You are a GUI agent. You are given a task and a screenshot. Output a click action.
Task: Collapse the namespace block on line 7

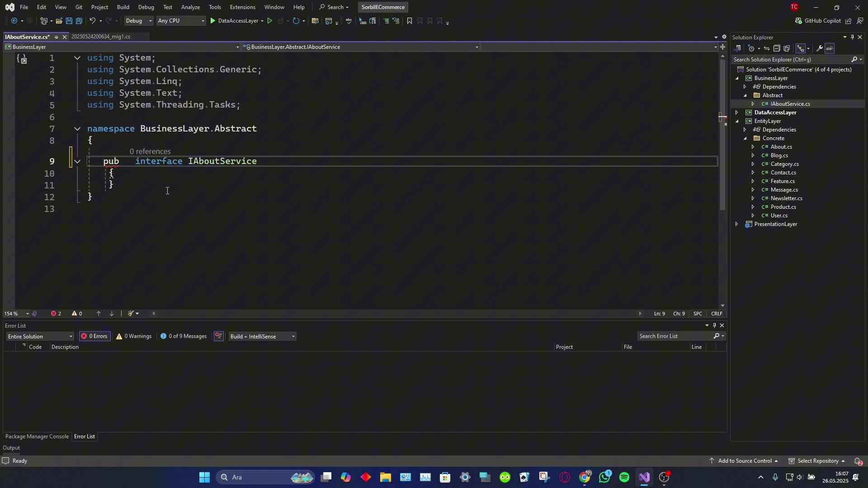coord(77,129)
